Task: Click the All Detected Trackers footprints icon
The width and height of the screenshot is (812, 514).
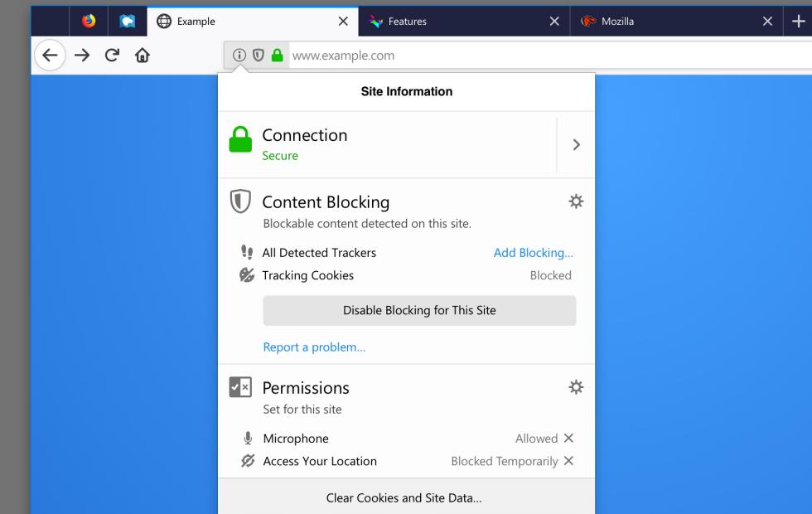Action: click(247, 252)
